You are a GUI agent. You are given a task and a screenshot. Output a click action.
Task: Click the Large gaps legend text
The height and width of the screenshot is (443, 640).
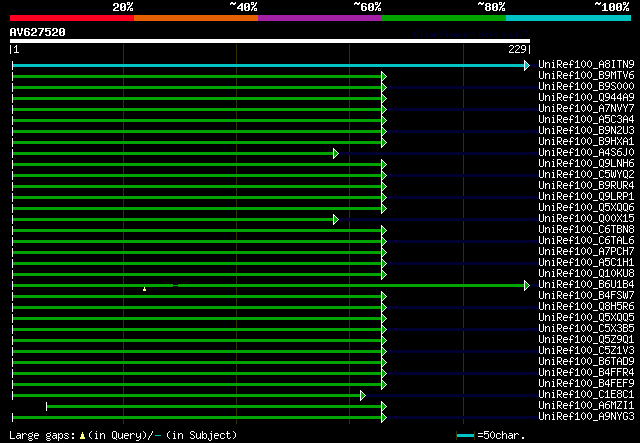tap(42, 436)
